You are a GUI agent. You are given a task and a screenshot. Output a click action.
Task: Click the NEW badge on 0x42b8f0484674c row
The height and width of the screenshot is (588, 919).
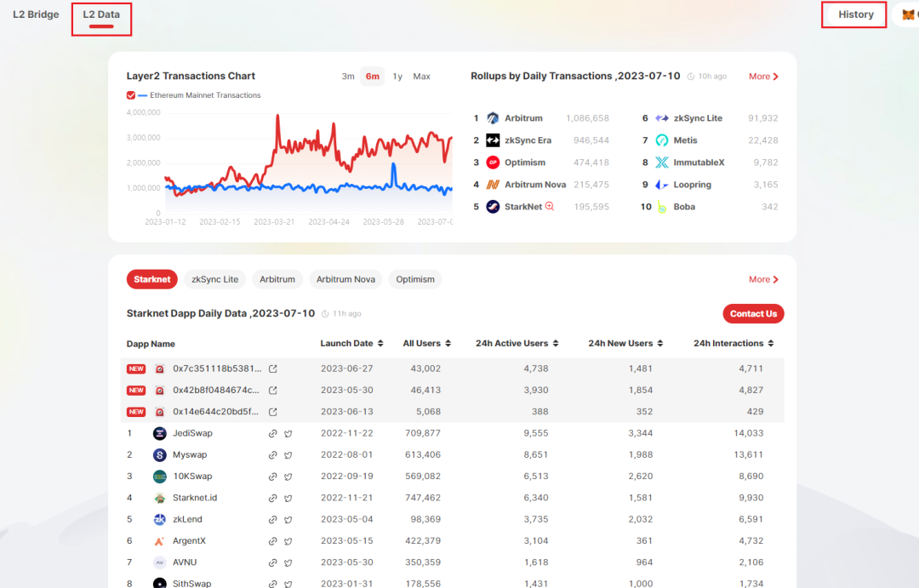pyautogui.click(x=136, y=390)
